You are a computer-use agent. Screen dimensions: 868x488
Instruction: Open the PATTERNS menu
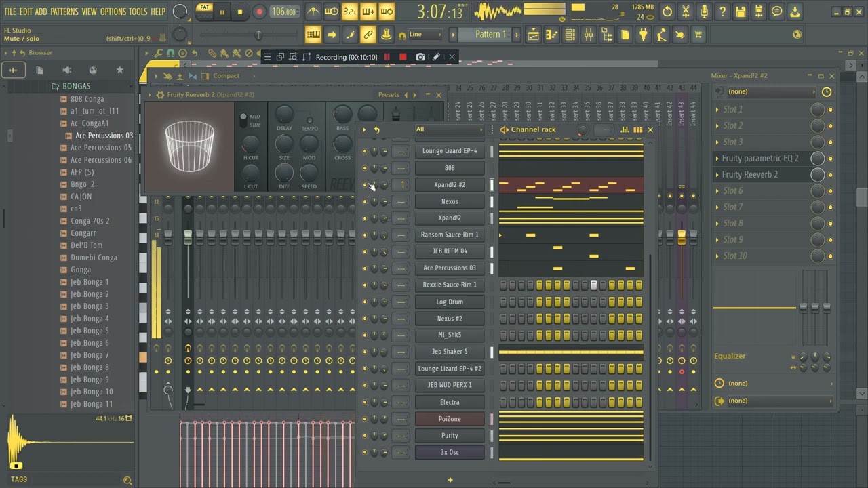click(64, 12)
